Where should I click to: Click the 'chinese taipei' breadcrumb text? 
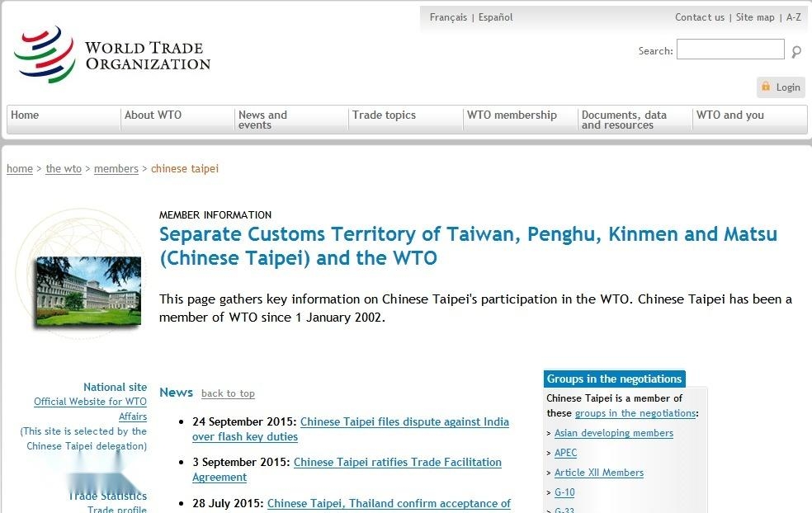185,169
